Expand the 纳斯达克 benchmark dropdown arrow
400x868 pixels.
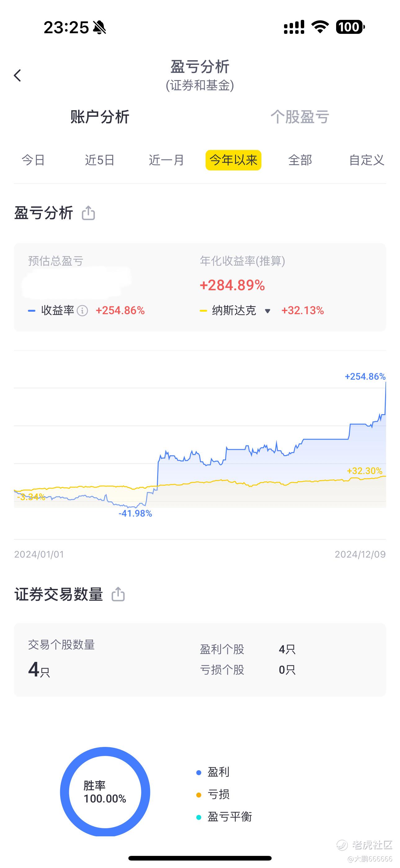click(267, 311)
